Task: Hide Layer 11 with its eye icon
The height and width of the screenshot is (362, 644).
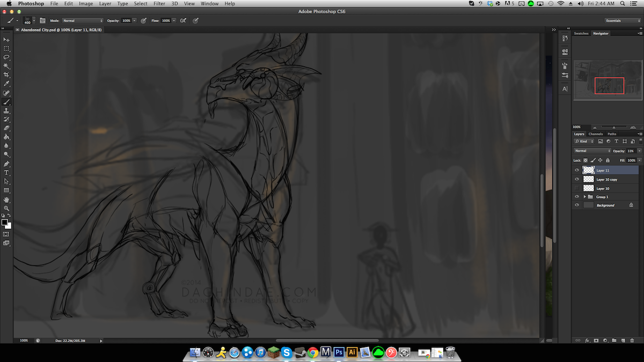Action: [x=577, y=171]
